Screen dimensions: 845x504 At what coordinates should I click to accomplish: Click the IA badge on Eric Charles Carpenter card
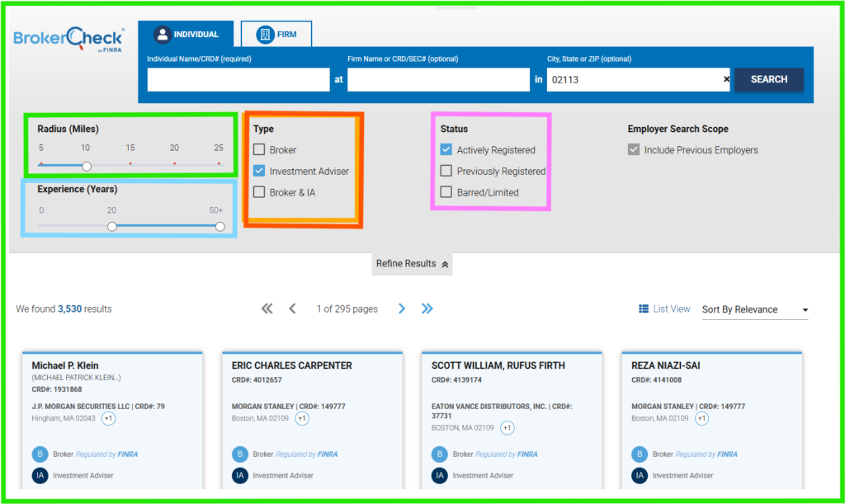(240, 475)
